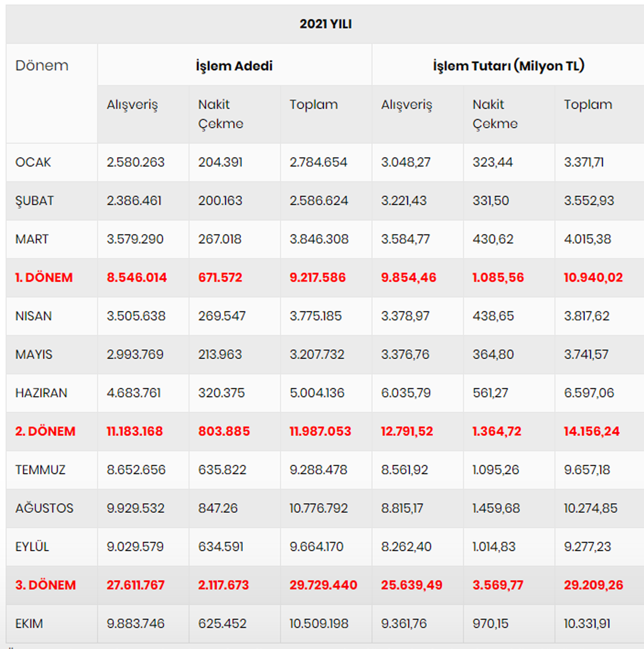
Task: Click the "2021 YILI" table title
Action: coord(325,24)
